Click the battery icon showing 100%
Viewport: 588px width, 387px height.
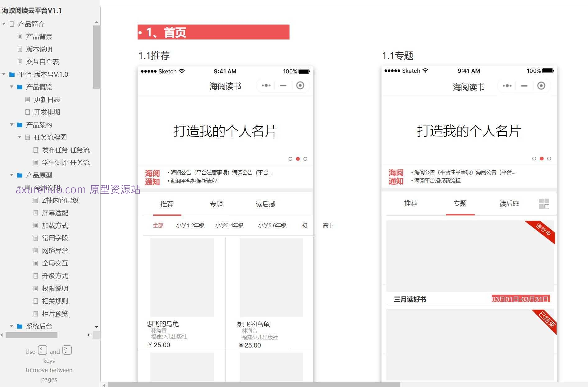pyautogui.click(x=303, y=71)
